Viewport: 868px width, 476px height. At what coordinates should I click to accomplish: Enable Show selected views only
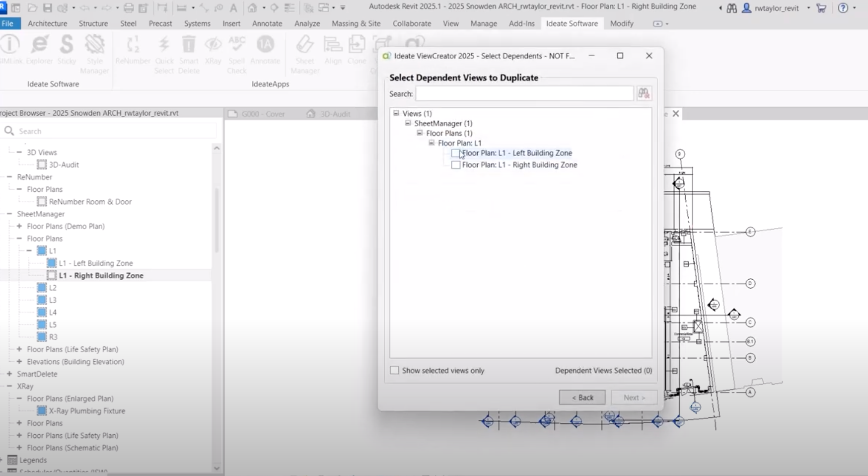[x=394, y=370]
